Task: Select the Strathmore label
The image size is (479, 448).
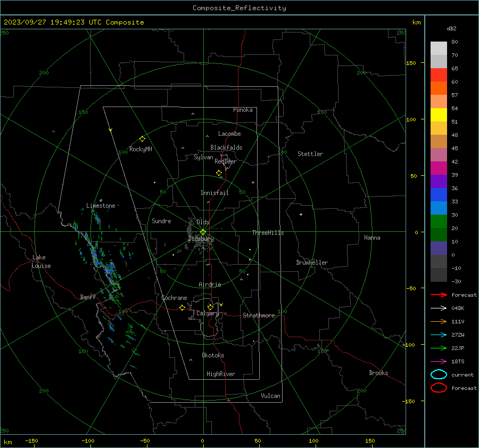Action: [x=259, y=315]
